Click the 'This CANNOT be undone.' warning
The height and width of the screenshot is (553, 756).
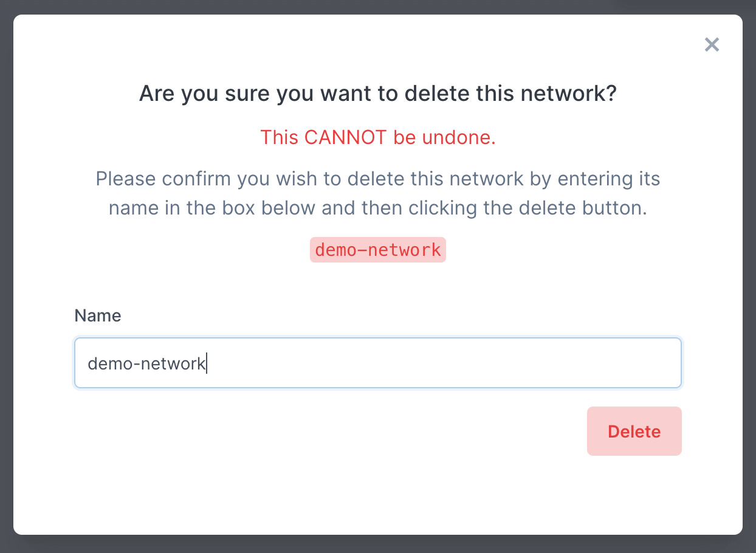377,137
